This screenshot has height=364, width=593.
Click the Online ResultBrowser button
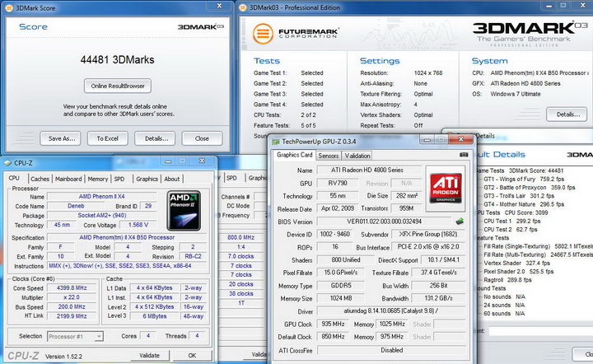coord(118,86)
